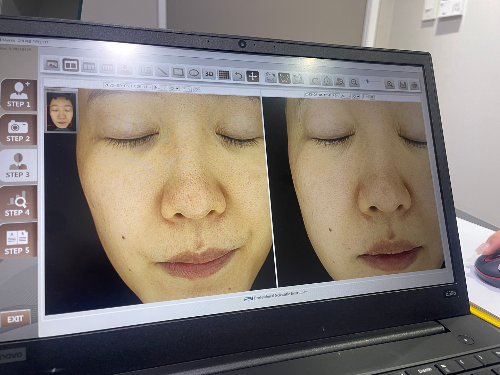Open the 3D view mode
The width and height of the screenshot is (500, 375).
209,74
